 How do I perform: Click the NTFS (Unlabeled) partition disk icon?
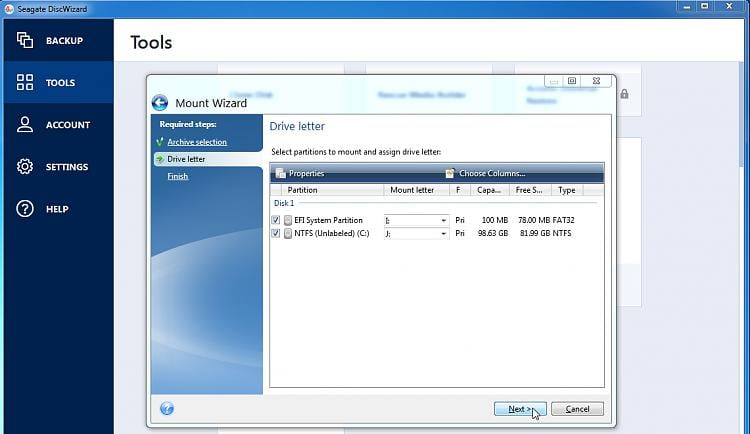(287, 234)
